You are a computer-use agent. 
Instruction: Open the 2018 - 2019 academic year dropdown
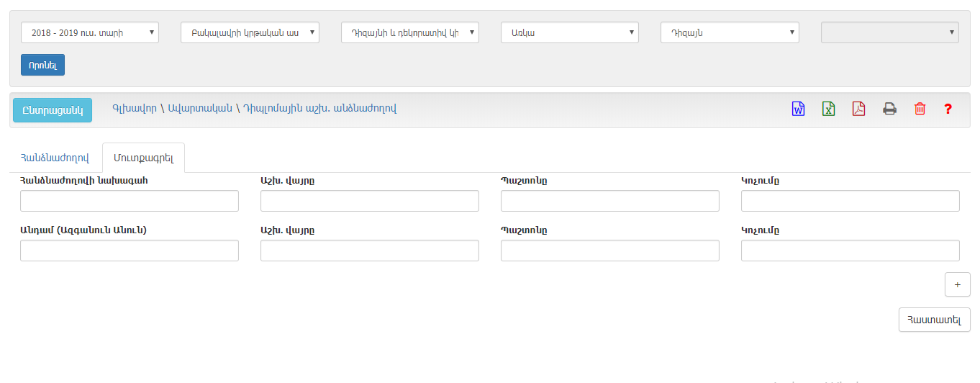pos(90,32)
